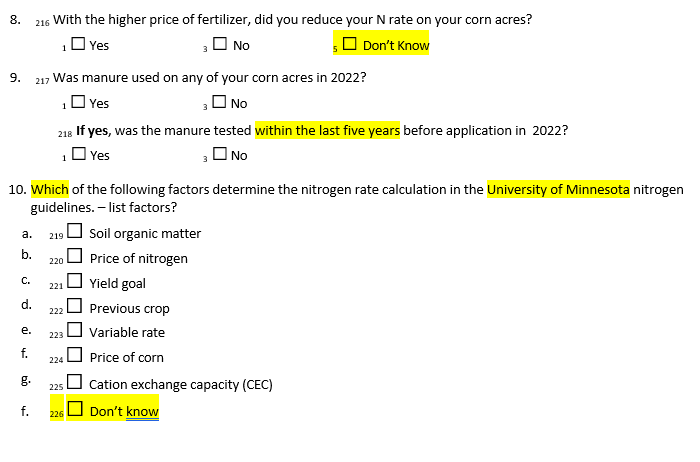Image resolution: width=700 pixels, height=462 pixels.
Task: Enable the Variable rate checkbox
Action: (75, 333)
